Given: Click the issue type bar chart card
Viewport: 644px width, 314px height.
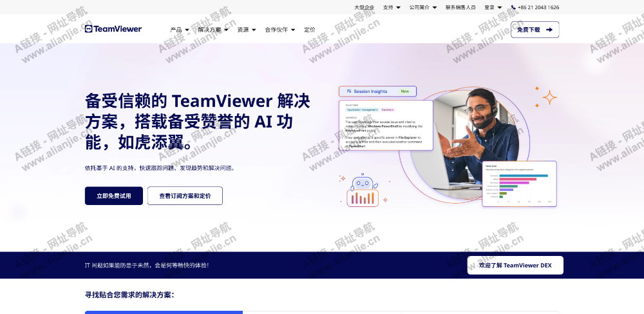Looking at the screenshot, I should coord(519,184).
